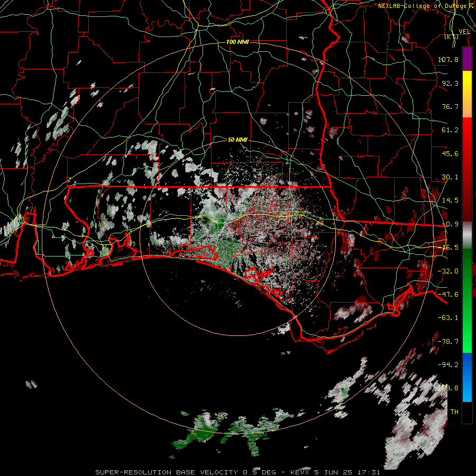
Task: Select the 61.2 legend value
Action: tap(450, 130)
